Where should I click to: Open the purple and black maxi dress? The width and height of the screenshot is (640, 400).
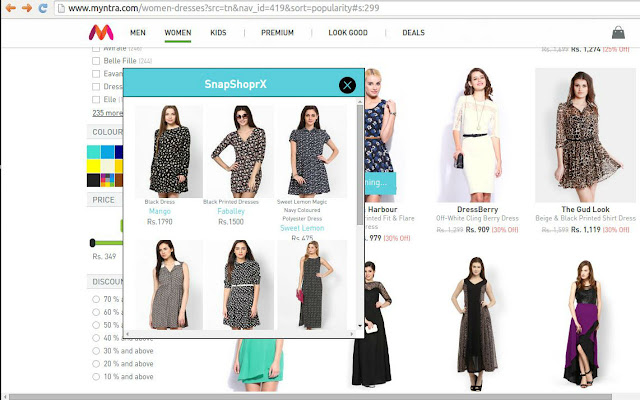pyautogui.click(x=585, y=323)
